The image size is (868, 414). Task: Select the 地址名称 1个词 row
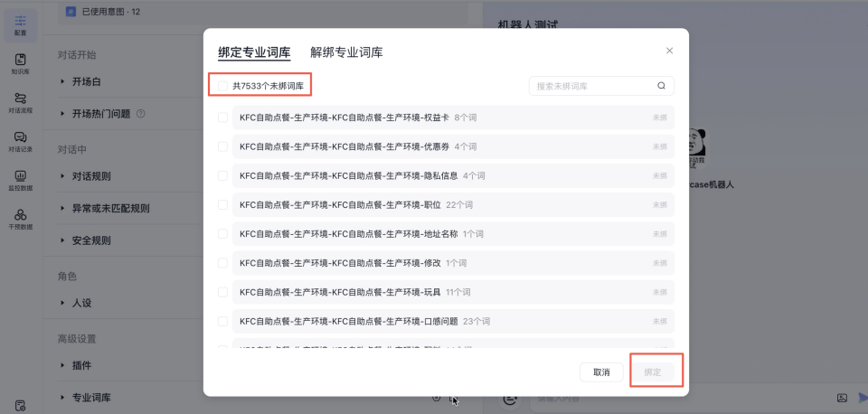pyautogui.click(x=453, y=233)
